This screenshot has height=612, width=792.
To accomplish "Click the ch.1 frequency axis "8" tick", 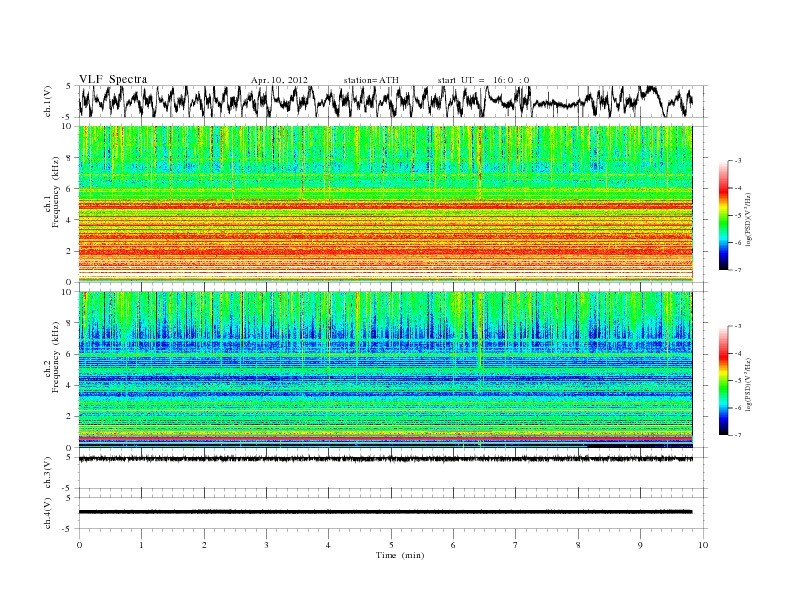I will tap(70, 158).
